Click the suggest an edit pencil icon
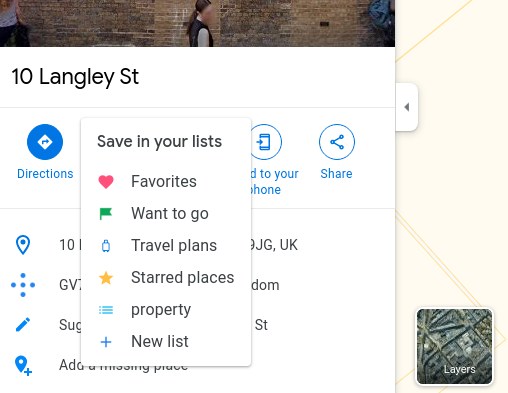 point(23,325)
